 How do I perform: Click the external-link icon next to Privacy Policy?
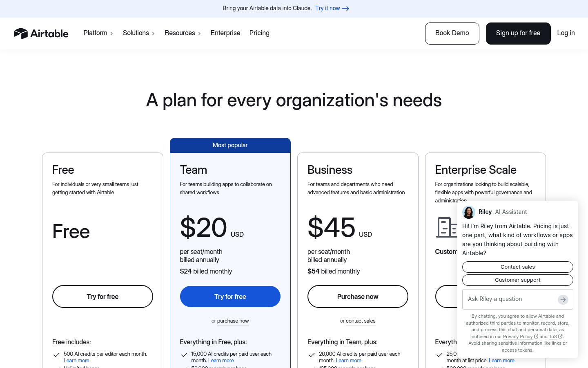coord(536,337)
